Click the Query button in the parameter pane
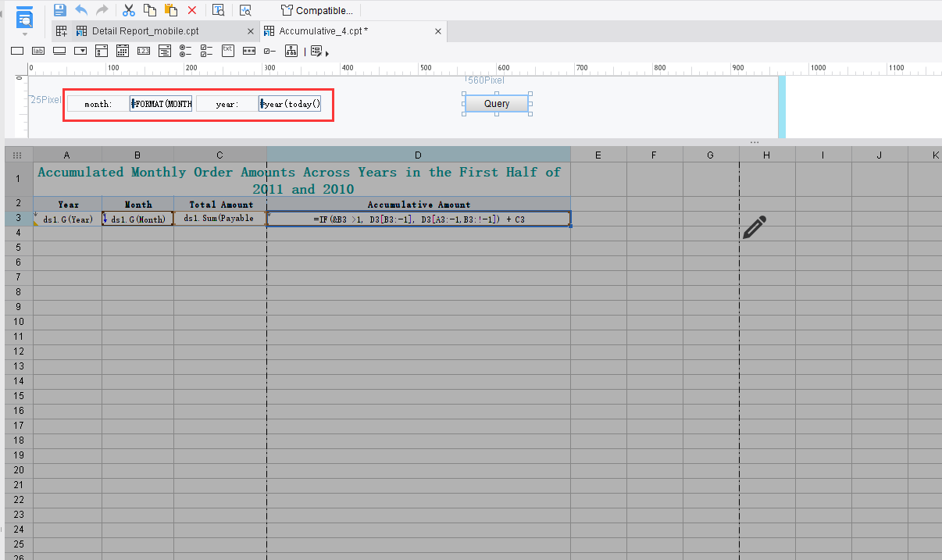Screen dimensions: 942x560 [x=496, y=103]
